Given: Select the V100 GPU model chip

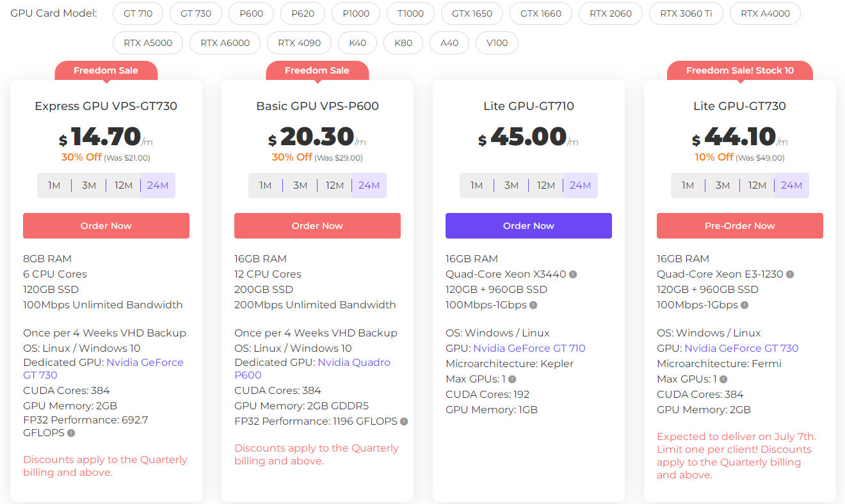Looking at the screenshot, I should click(x=497, y=43).
